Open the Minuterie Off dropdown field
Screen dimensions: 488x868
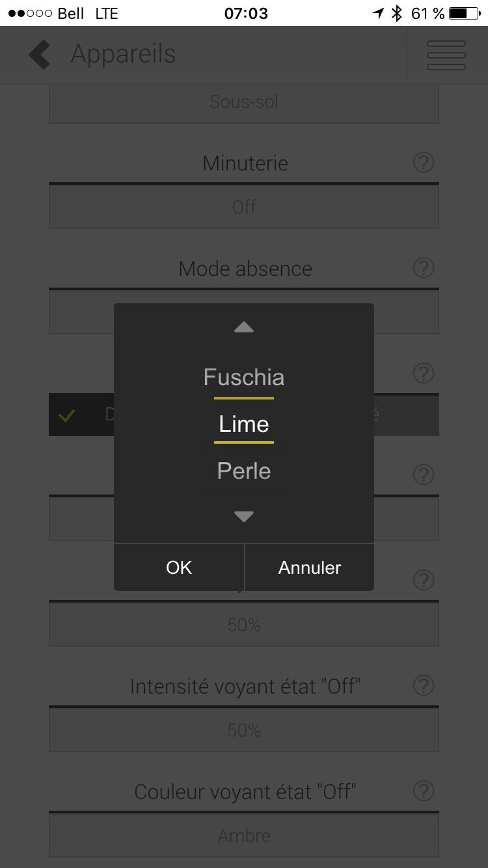click(x=244, y=207)
